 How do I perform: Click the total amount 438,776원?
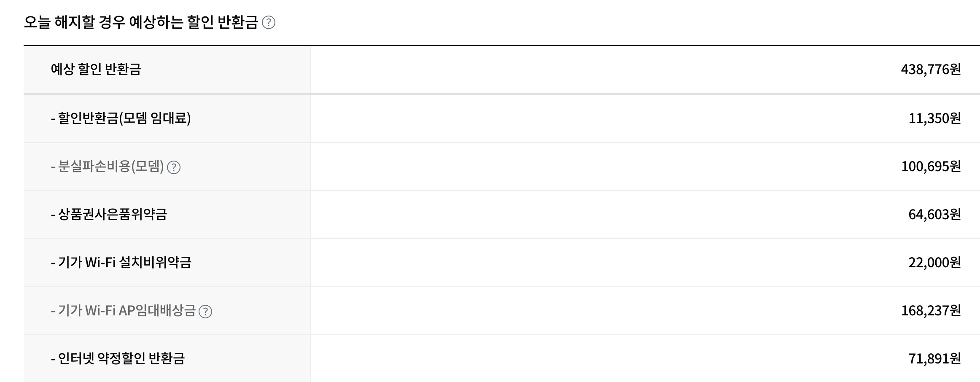click(x=931, y=69)
